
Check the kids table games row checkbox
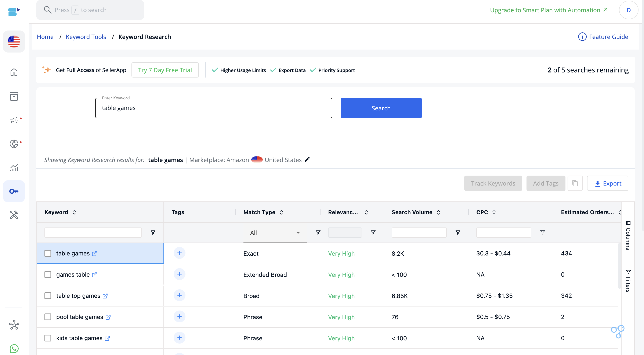click(48, 338)
